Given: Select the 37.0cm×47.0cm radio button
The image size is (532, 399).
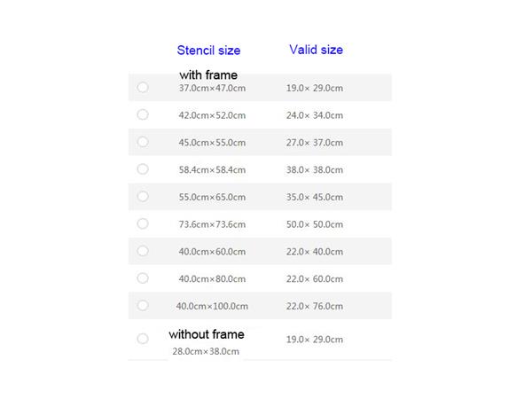Looking at the screenshot, I should (x=143, y=87).
